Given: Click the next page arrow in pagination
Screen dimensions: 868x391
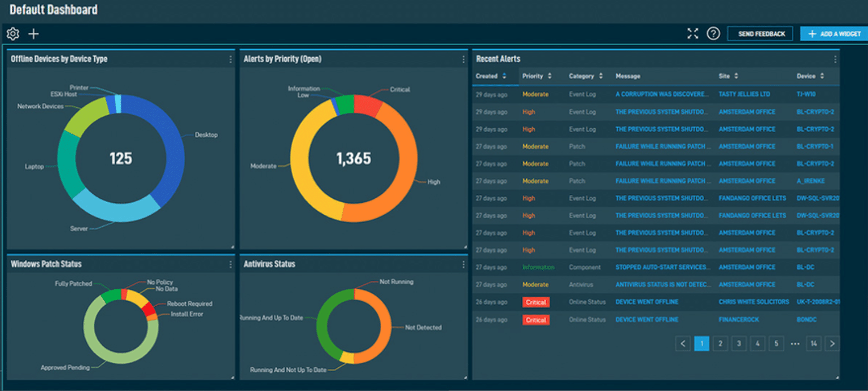Looking at the screenshot, I should (x=832, y=344).
